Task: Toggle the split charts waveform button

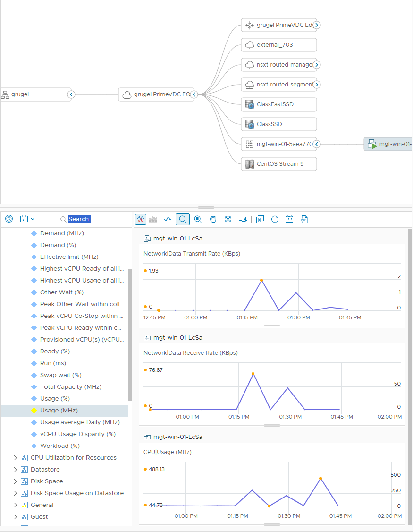Action: point(141,219)
